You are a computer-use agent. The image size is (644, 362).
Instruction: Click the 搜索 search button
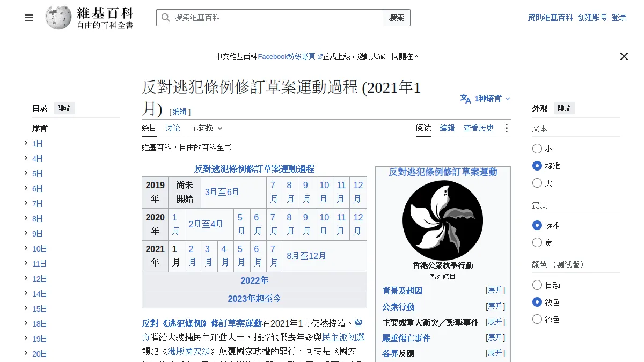point(397,18)
